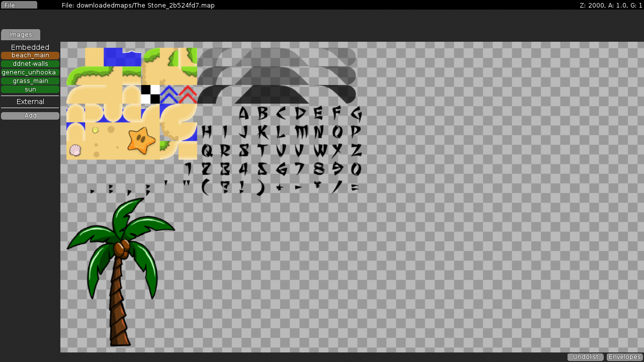Click the black-and-white checkered tile
Viewport: 644px width, 362px height.
coord(150,95)
